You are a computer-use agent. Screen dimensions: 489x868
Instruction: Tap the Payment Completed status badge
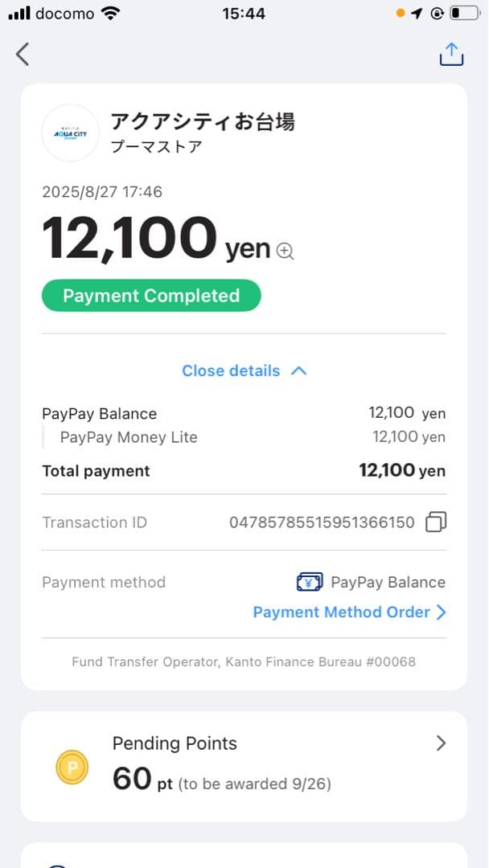pyautogui.click(x=151, y=296)
